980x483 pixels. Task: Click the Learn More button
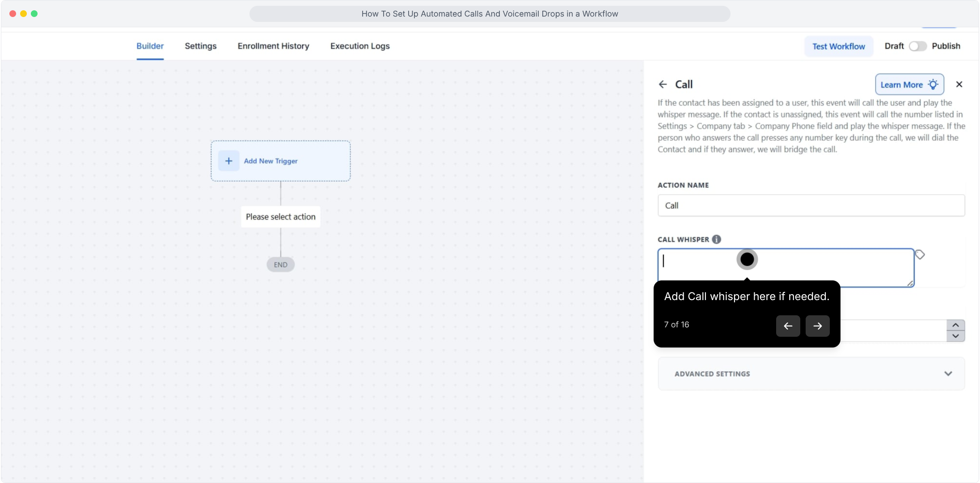click(x=909, y=85)
